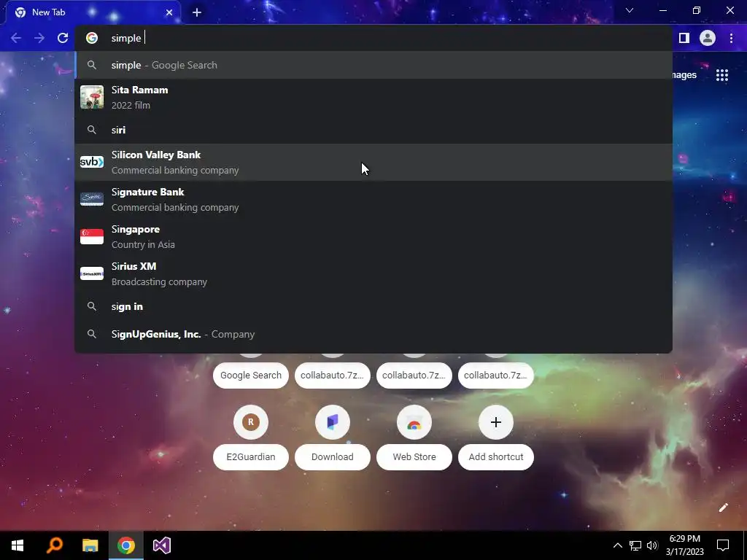
Task: Click the Web Store label
Action: point(414,457)
